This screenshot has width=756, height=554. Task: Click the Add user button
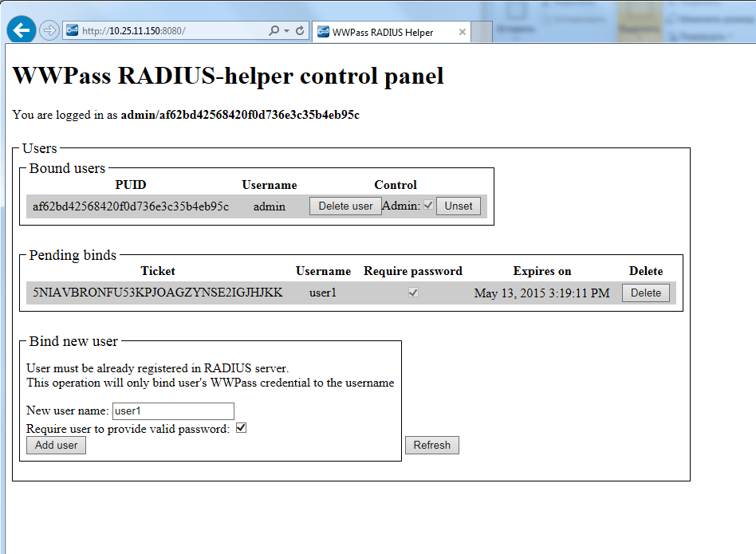(56, 445)
